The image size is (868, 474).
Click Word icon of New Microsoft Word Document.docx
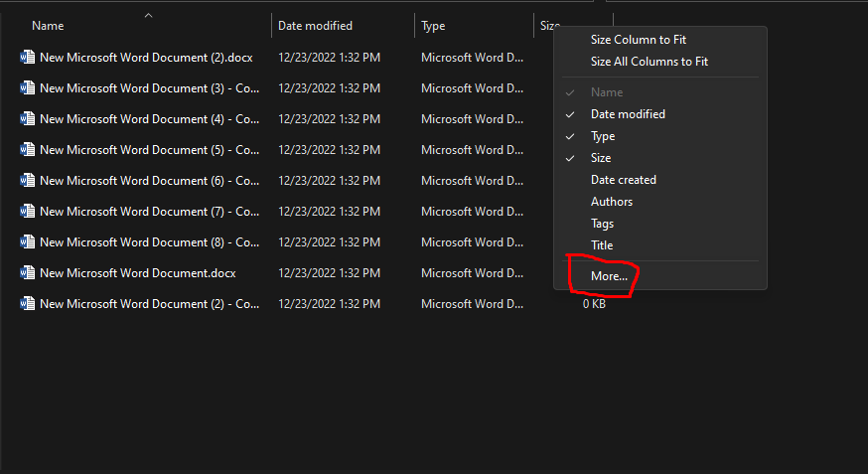point(27,272)
